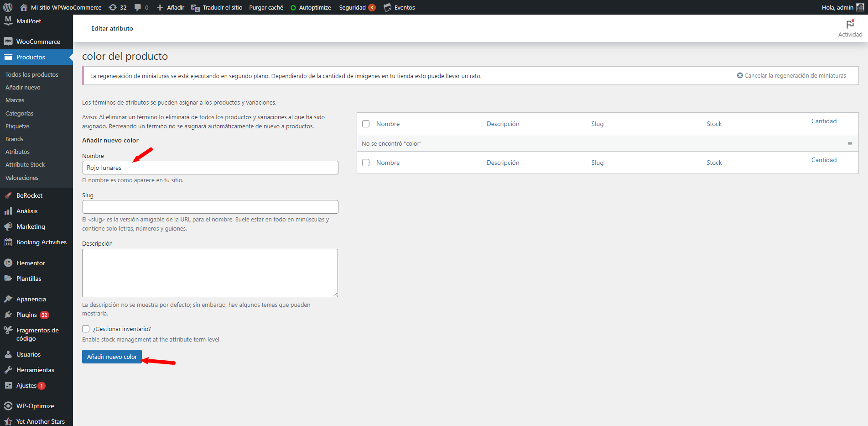
Task: Sort by Nombre column header at top
Action: click(388, 124)
